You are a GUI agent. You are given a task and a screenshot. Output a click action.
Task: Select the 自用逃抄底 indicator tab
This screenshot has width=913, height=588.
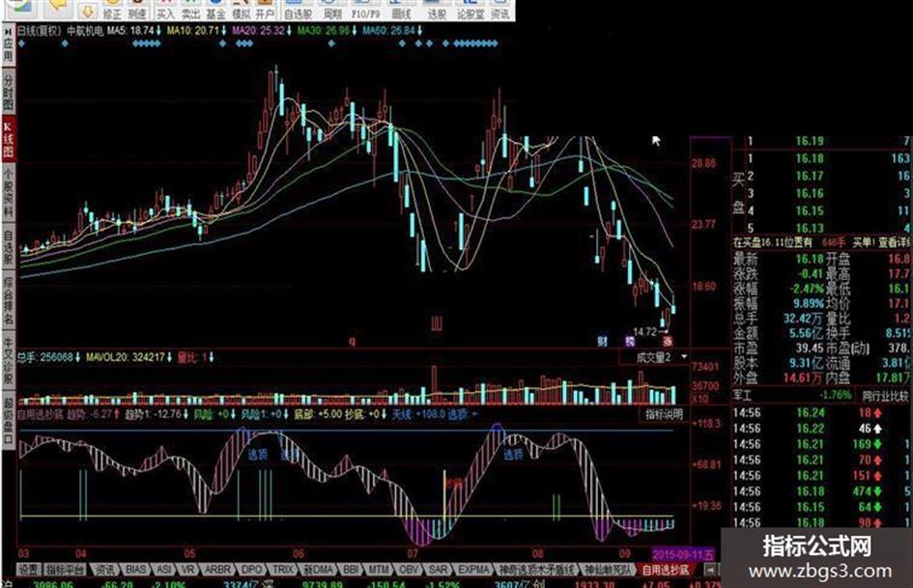(x=665, y=569)
